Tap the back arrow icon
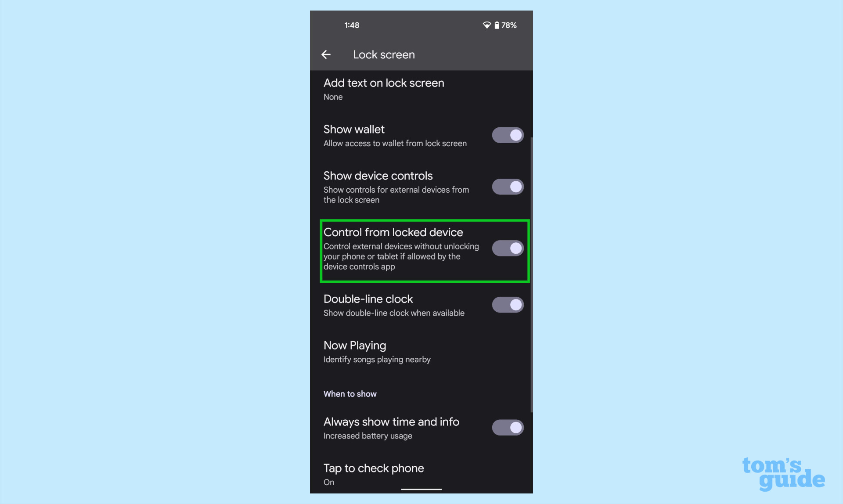This screenshot has width=843, height=504. 325,54
